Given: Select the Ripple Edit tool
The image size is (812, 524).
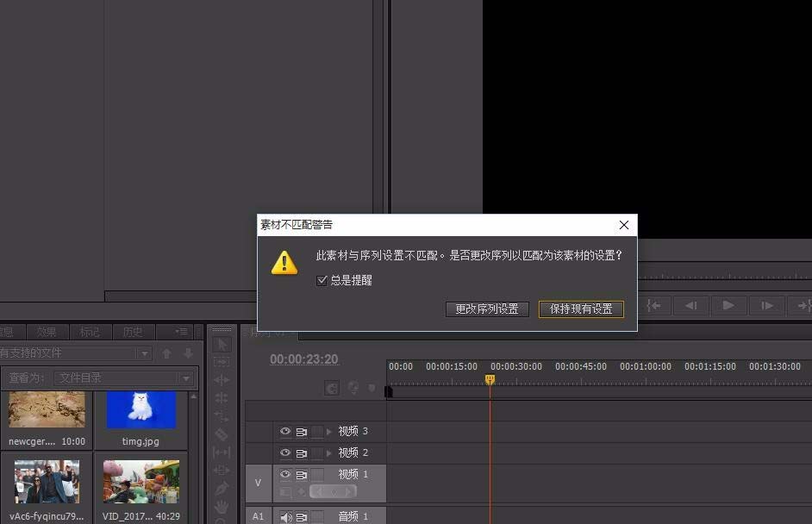Looking at the screenshot, I should 222,381.
